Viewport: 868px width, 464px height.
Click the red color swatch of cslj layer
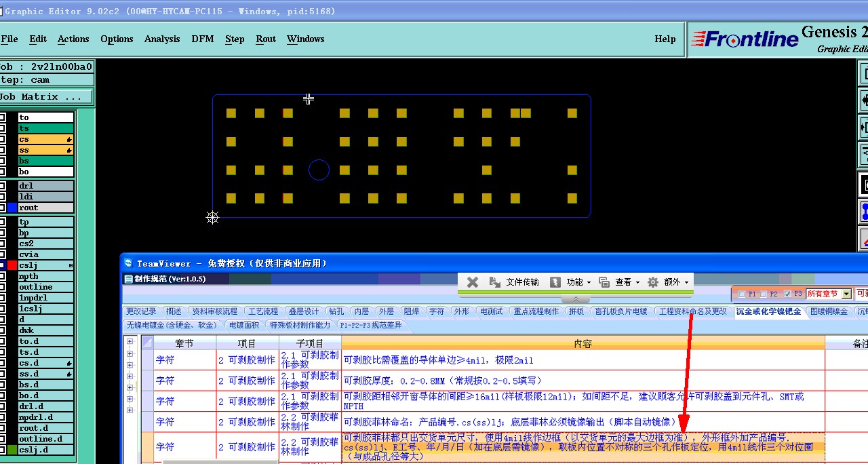coord(12,265)
